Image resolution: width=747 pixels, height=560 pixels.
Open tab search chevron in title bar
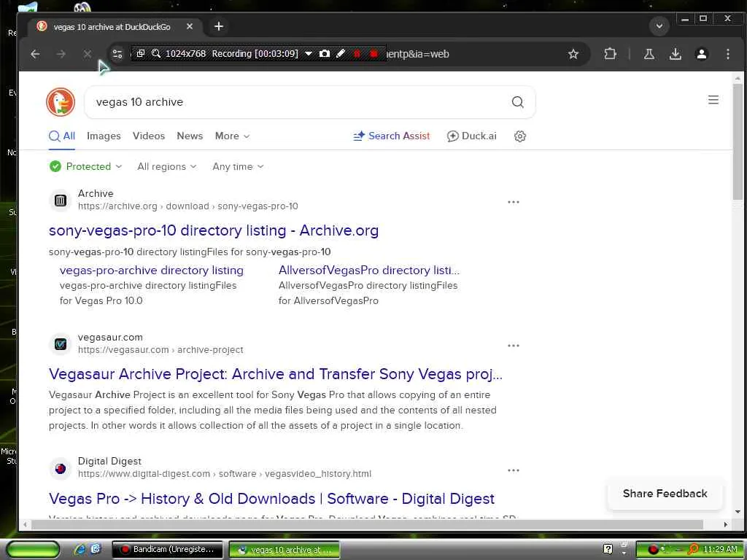pyautogui.click(x=659, y=26)
